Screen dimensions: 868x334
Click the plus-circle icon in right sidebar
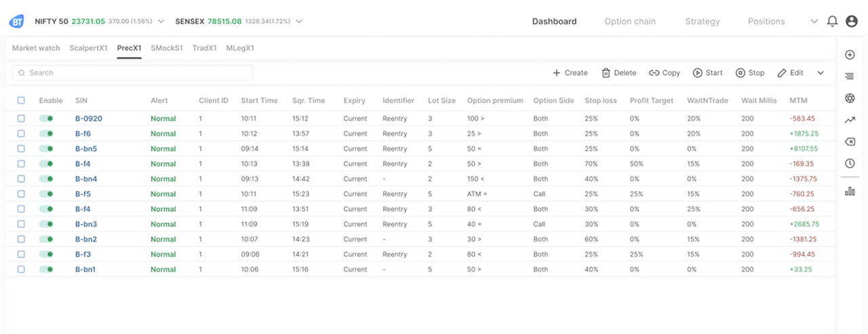pos(850,55)
